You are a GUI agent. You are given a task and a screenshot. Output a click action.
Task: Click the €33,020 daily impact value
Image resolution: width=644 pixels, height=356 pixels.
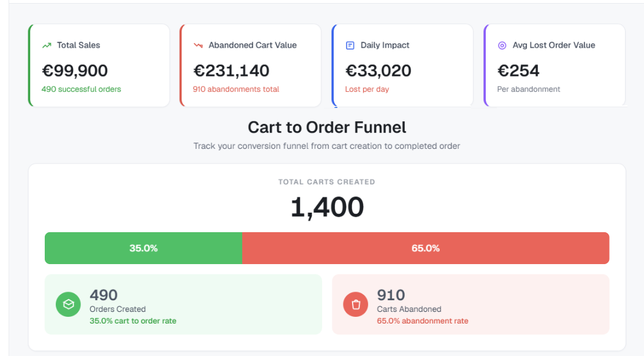pos(378,70)
